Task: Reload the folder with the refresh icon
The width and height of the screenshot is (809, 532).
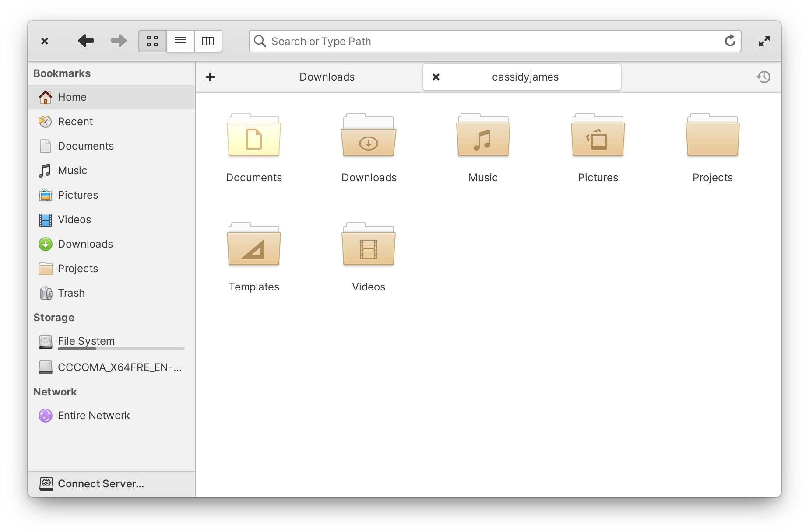Action: pos(730,41)
